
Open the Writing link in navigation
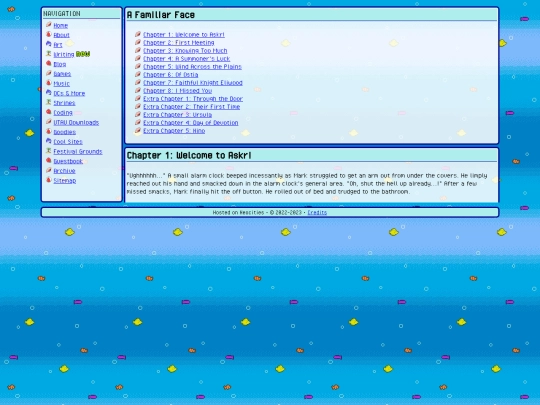(x=64, y=54)
